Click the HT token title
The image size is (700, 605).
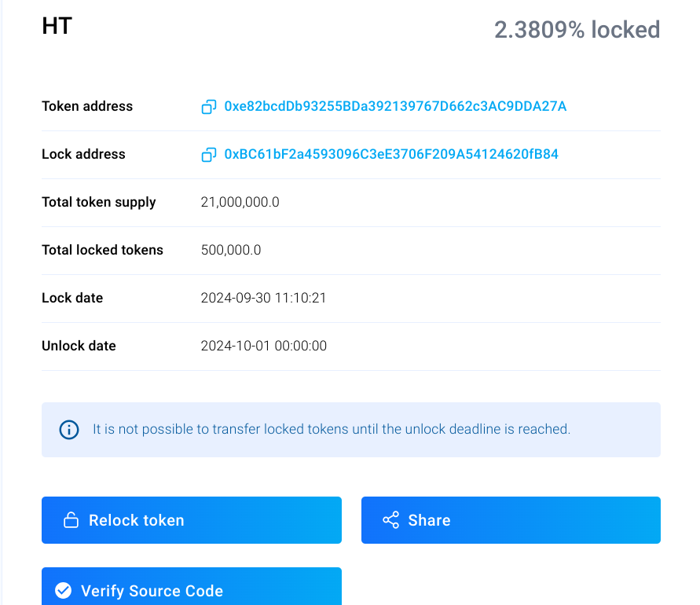point(57,26)
